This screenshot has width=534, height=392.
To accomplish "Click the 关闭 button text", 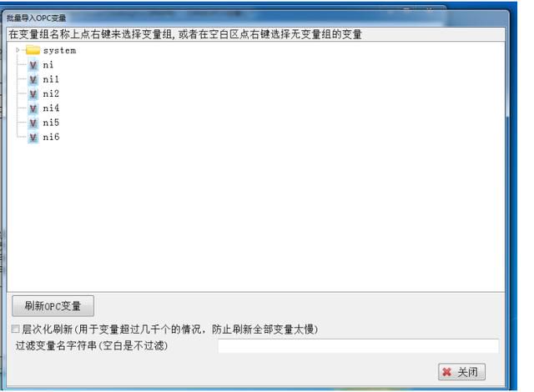I will [x=467, y=372].
